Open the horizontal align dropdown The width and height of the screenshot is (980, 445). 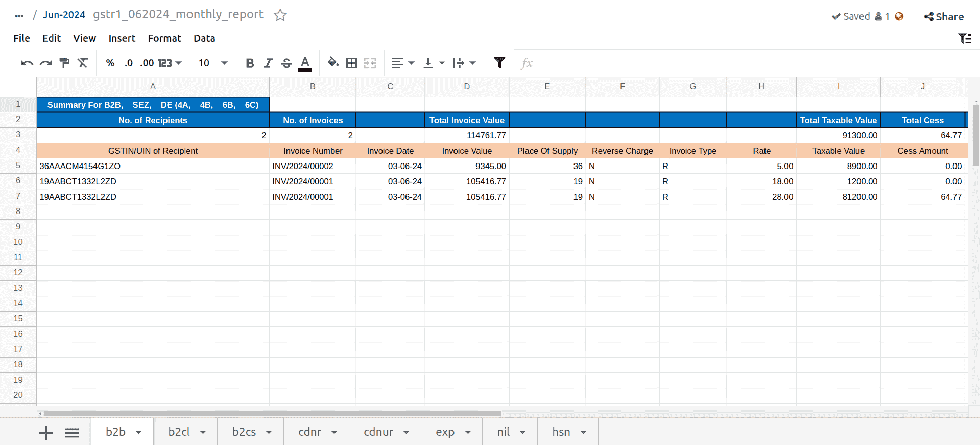[402, 63]
